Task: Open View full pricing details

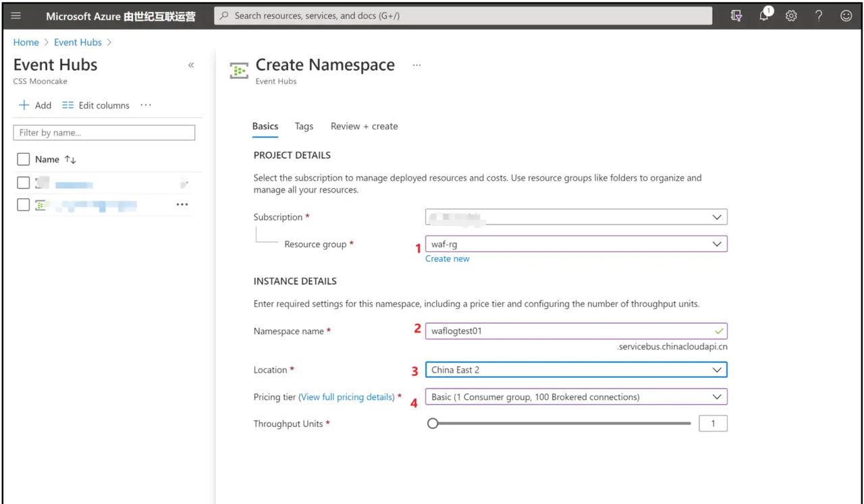Action: click(x=346, y=397)
